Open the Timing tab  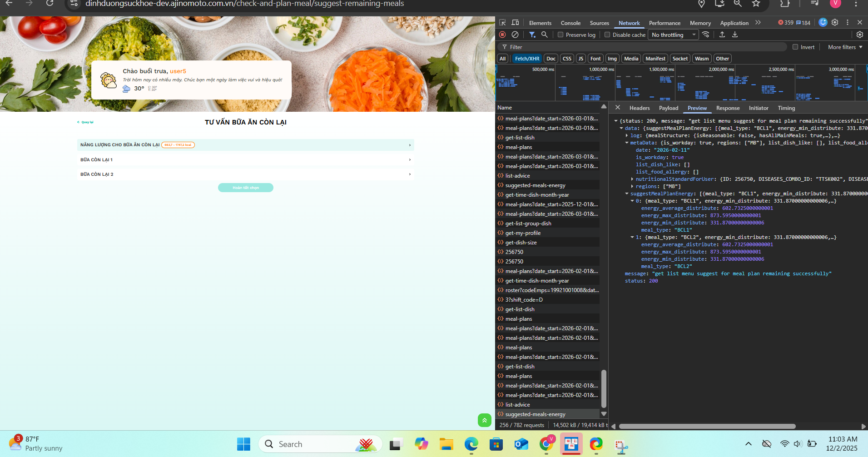coord(786,108)
